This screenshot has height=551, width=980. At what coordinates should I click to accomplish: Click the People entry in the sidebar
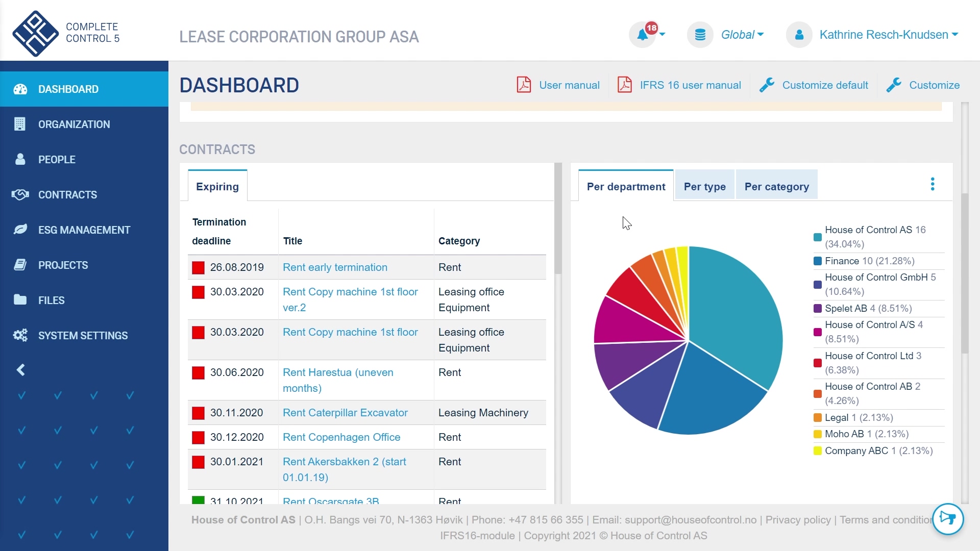(x=19, y=159)
